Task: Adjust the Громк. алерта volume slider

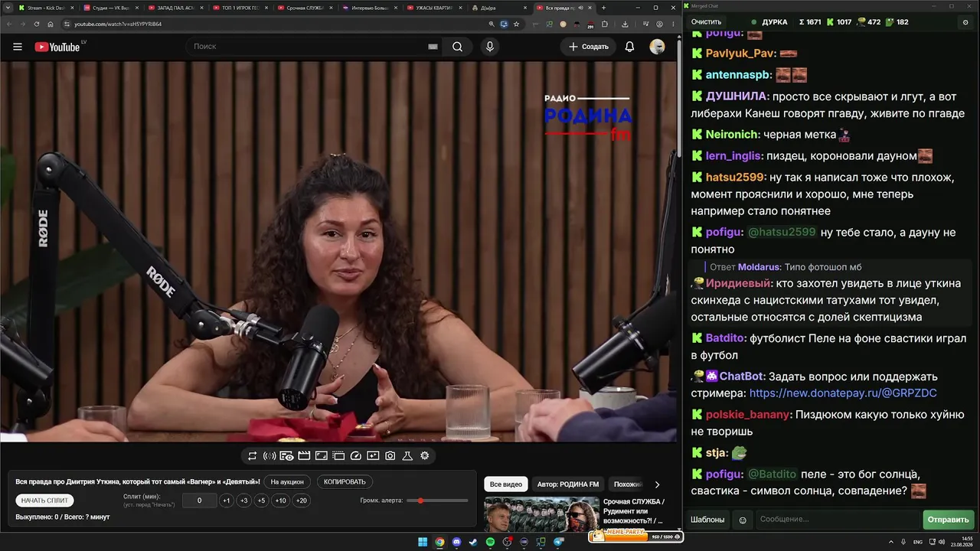Action: (x=437, y=500)
